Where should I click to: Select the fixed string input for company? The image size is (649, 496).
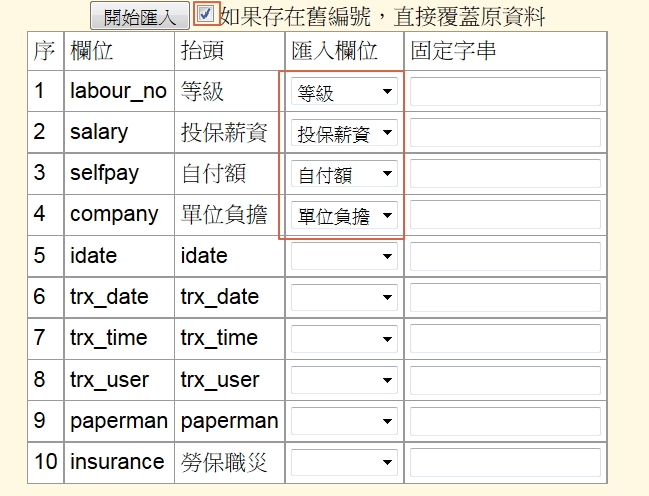coord(505,215)
